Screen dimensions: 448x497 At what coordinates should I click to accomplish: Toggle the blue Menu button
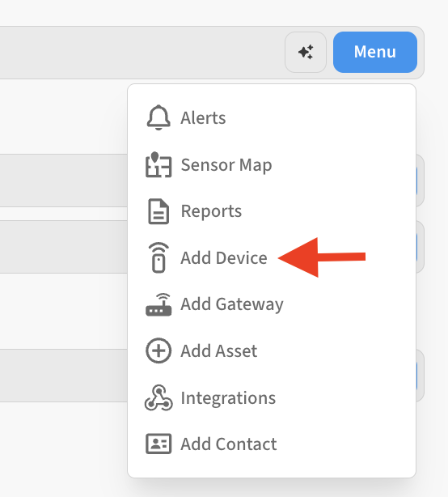375,52
